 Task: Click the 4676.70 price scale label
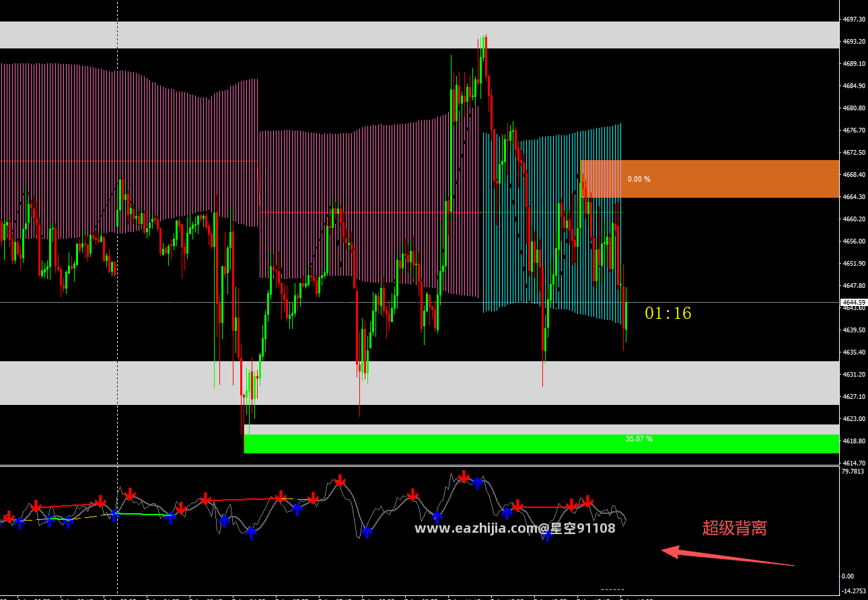pos(853,130)
